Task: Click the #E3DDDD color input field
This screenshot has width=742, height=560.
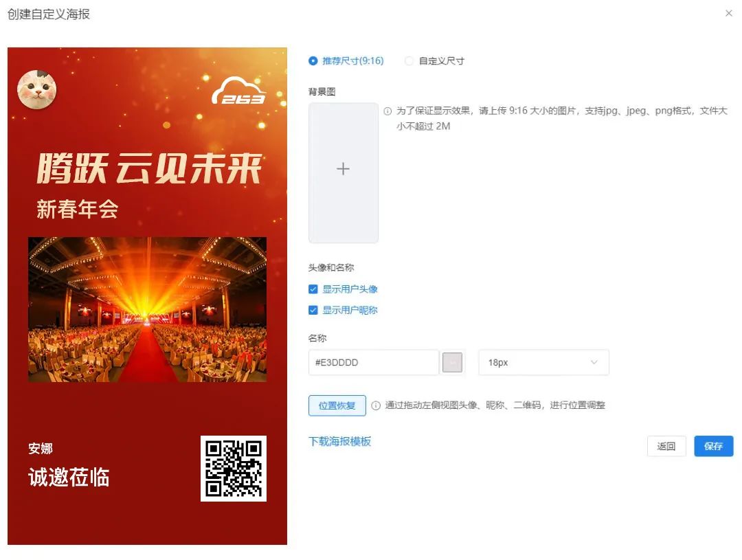Action: (x=373, y=363)
